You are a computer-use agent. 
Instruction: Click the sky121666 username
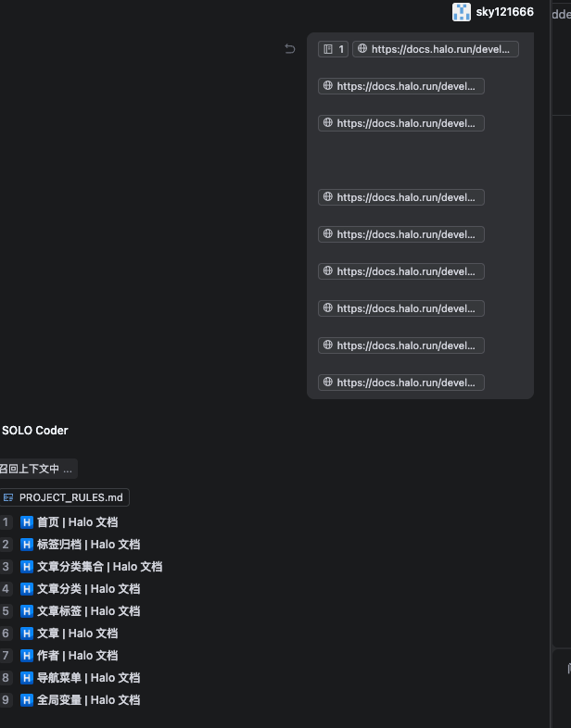(505, 12)
